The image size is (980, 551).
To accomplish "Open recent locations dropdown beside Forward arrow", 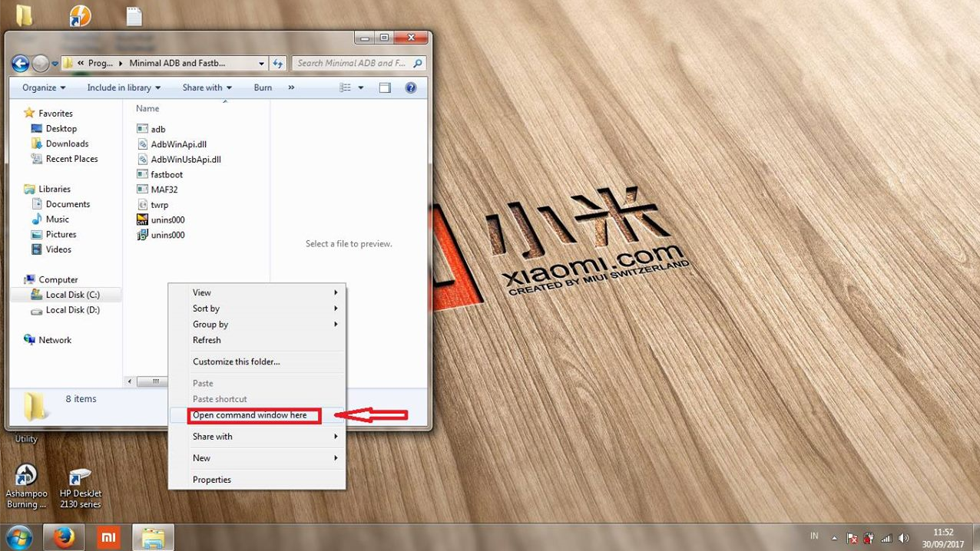I will (x=55, y=64).
